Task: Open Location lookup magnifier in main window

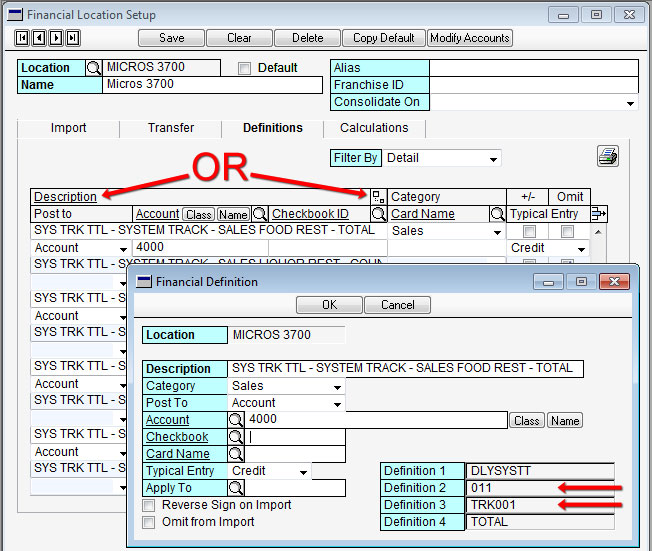Action: [x=94, y=68]
